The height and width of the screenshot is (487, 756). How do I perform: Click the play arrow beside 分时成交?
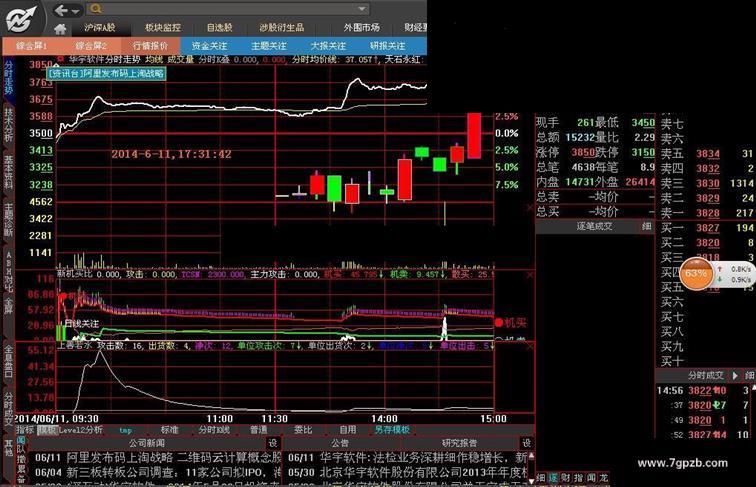(735, 375)
